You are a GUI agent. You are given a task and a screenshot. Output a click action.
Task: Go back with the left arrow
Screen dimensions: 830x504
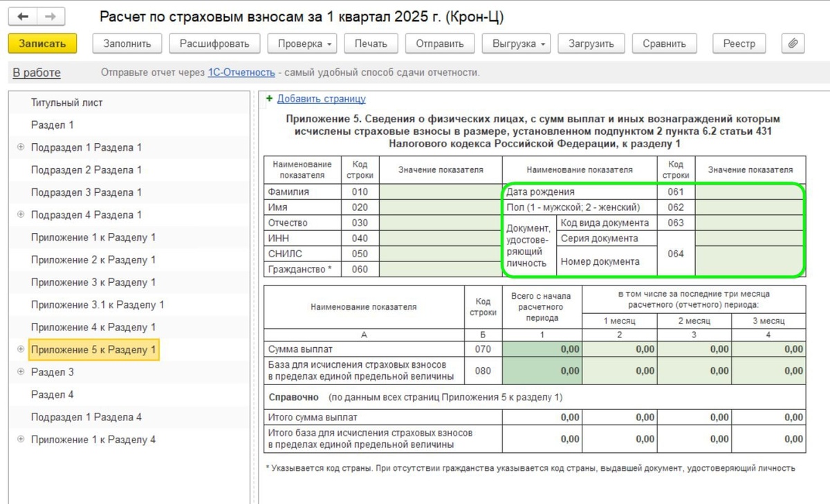pos(24,16)
